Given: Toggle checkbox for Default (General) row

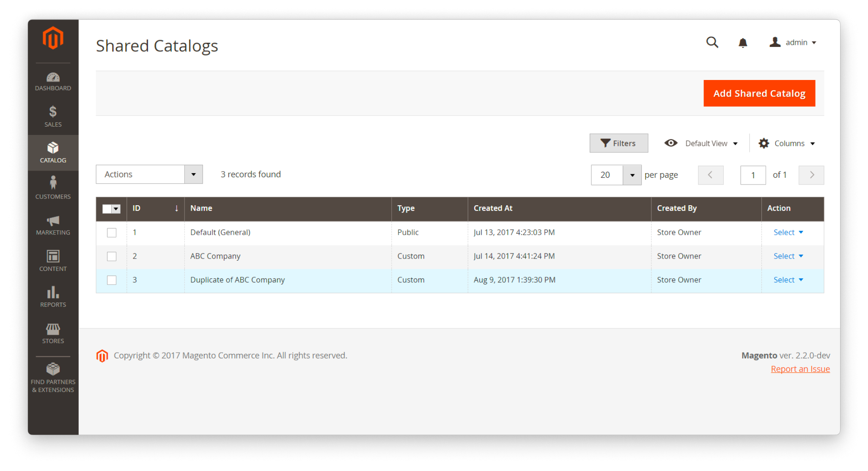Looking at the screenshot, I should tap(111, 232).
